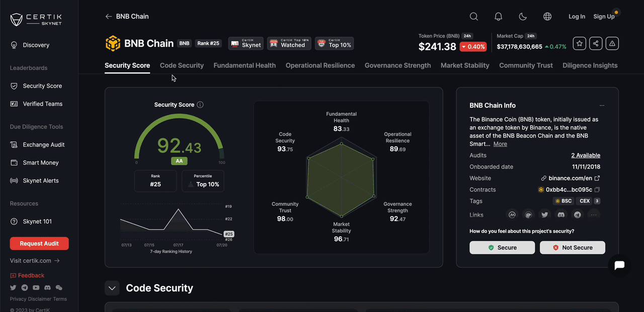Screen dimensions: 644x312
Task: Open the 2 Available audits link
Action: pyautogui.click(x=586, y=155)
